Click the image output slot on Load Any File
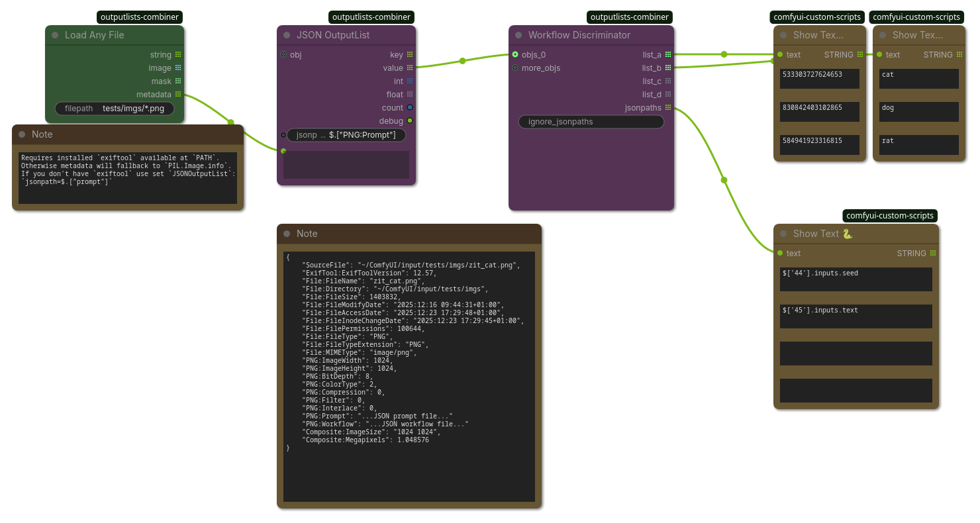Image resolution: width=980 pixels, height=523 pixels. coord(178,68)
